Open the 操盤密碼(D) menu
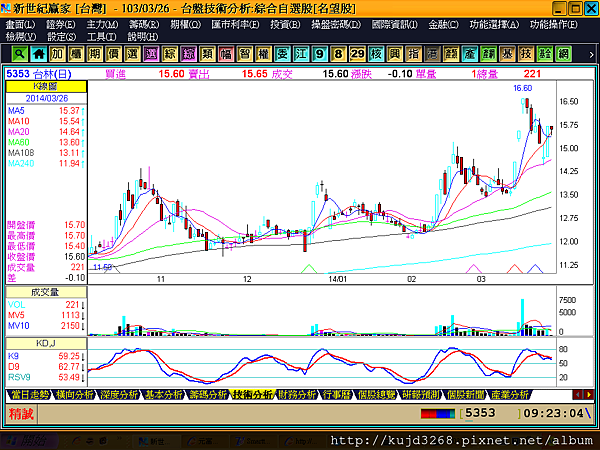The image size is (600, 450). tap(336, 24)
